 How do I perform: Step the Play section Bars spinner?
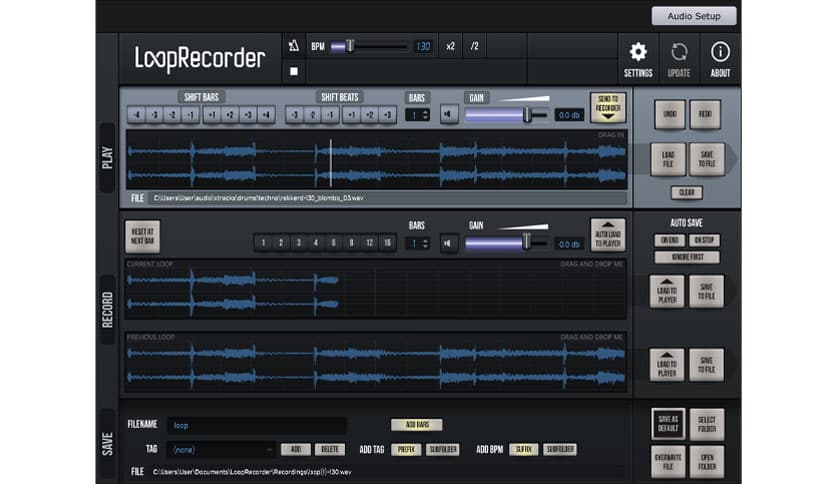425,115
